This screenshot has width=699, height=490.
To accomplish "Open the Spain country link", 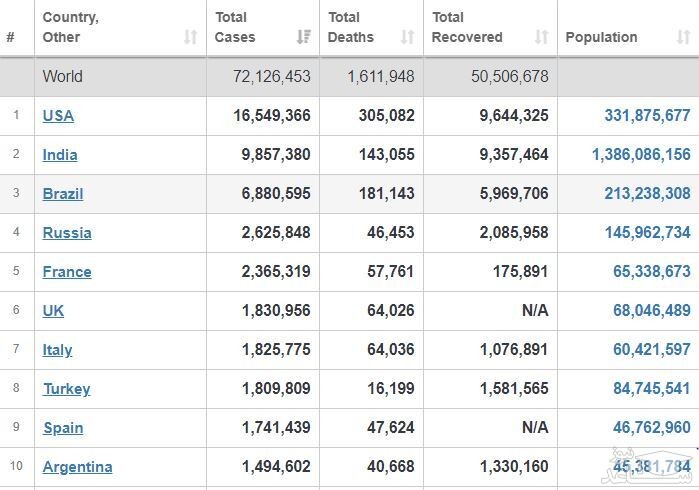I will [x=63, y=427].
